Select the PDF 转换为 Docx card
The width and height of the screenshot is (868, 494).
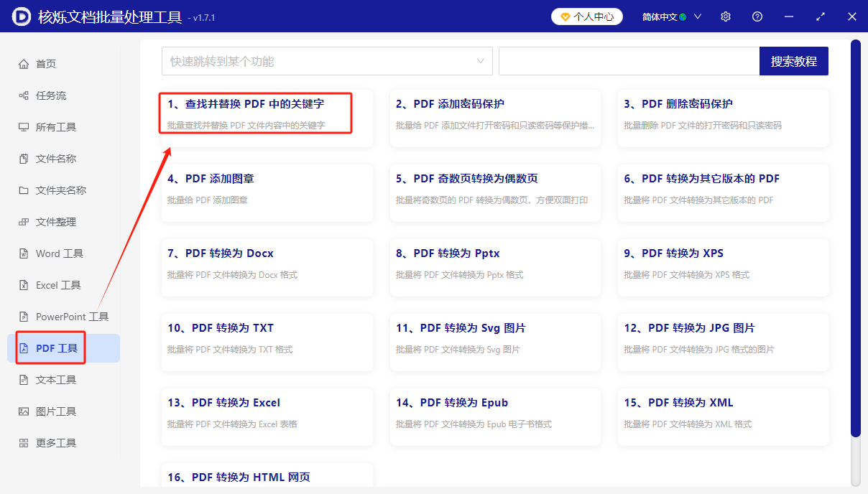pyautogui.click(x=267, y=267)
